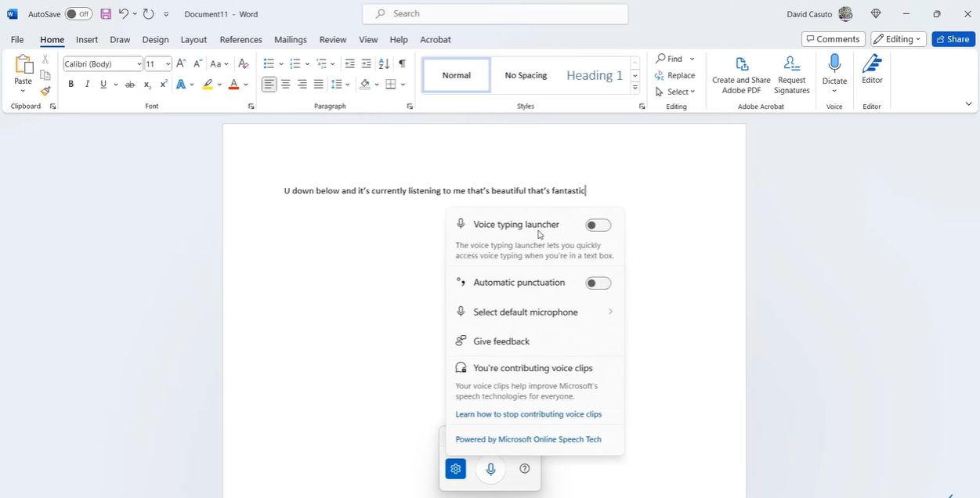Screen dimensions: 980x498
Task: Open the Editing mode dropdown
Action: tap(899, 39)
